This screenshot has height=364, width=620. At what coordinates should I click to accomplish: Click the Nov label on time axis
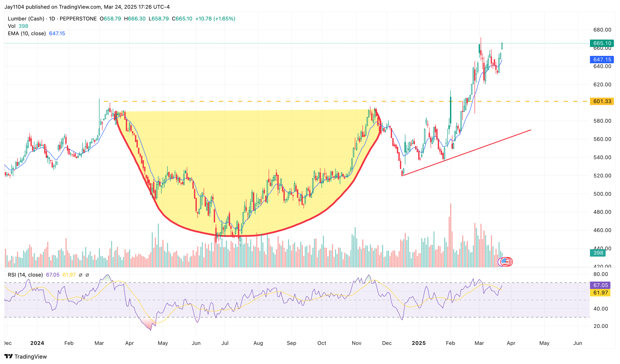point(357,343)
